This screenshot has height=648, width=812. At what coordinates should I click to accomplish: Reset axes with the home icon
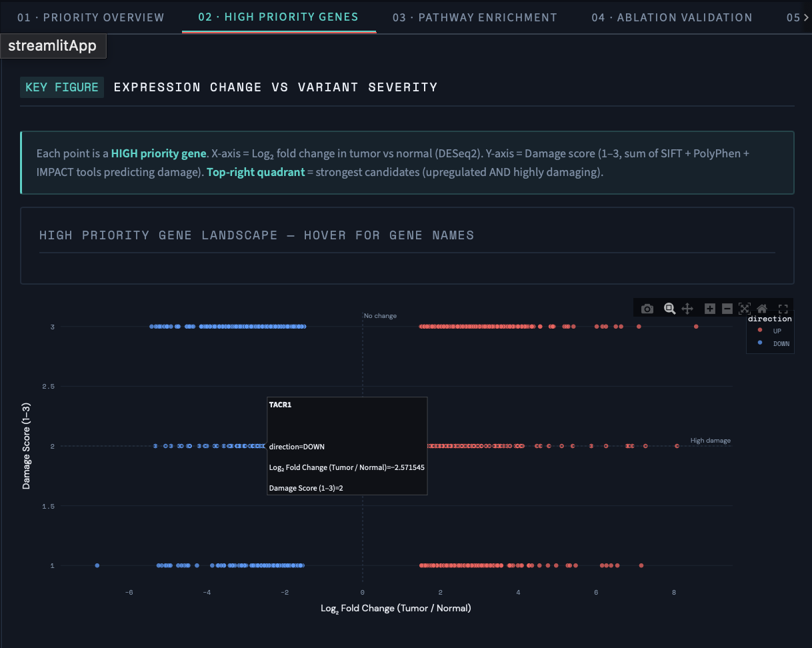(x=762, y=309)
